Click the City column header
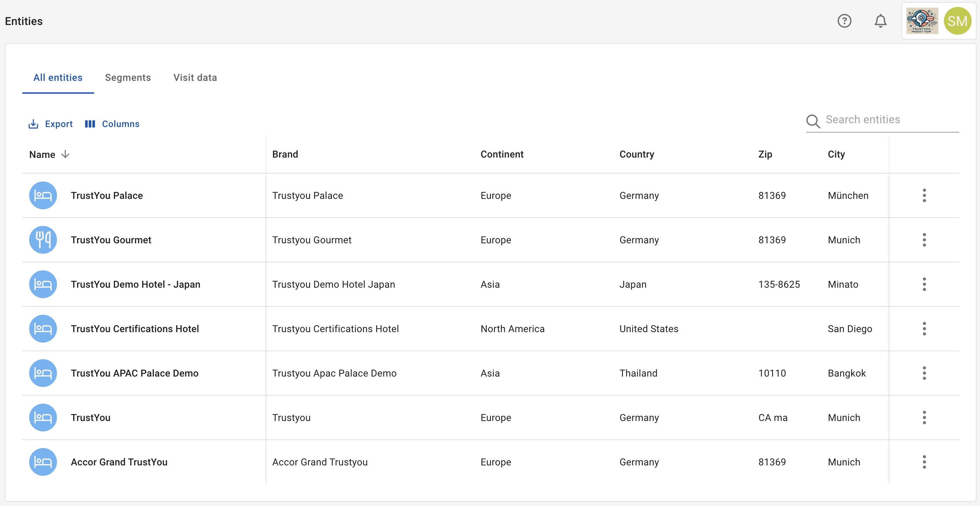 click(x=836, y=154)
